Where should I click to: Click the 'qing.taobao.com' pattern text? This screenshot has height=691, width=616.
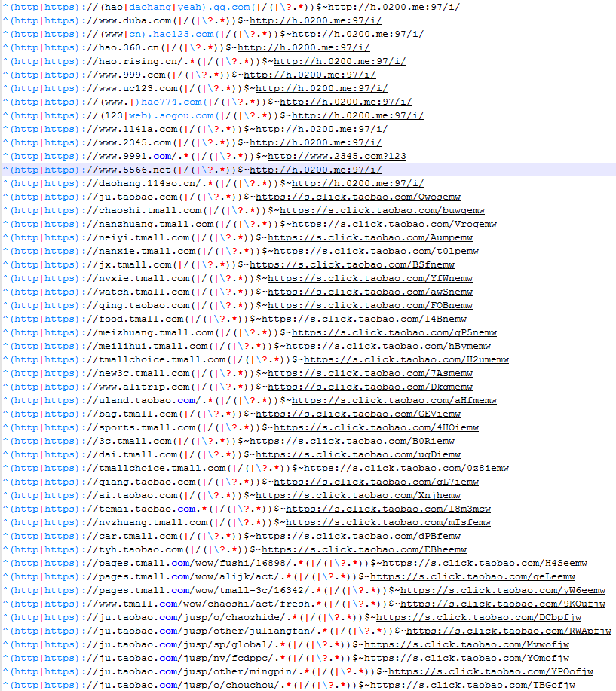point(144,306)
